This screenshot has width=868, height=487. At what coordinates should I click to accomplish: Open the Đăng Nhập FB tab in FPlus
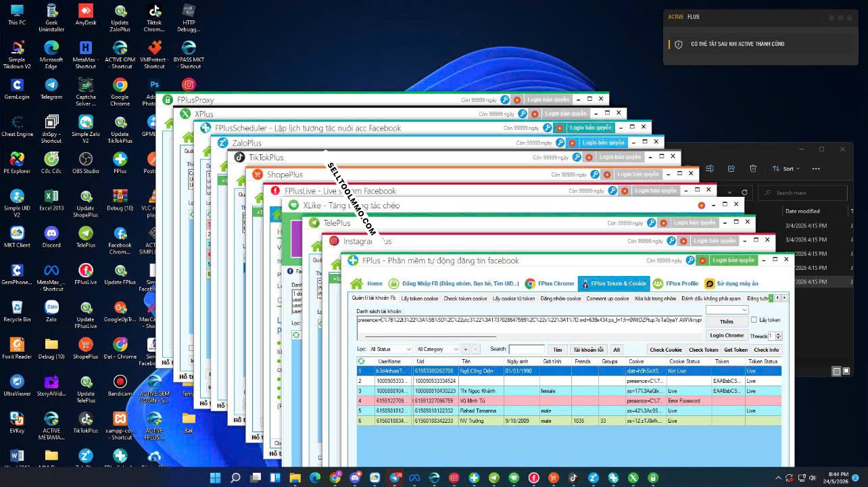[454, 283]
